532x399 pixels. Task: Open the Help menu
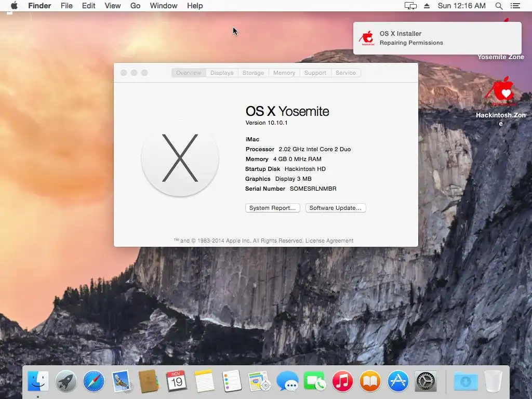[x=195, y=6]
